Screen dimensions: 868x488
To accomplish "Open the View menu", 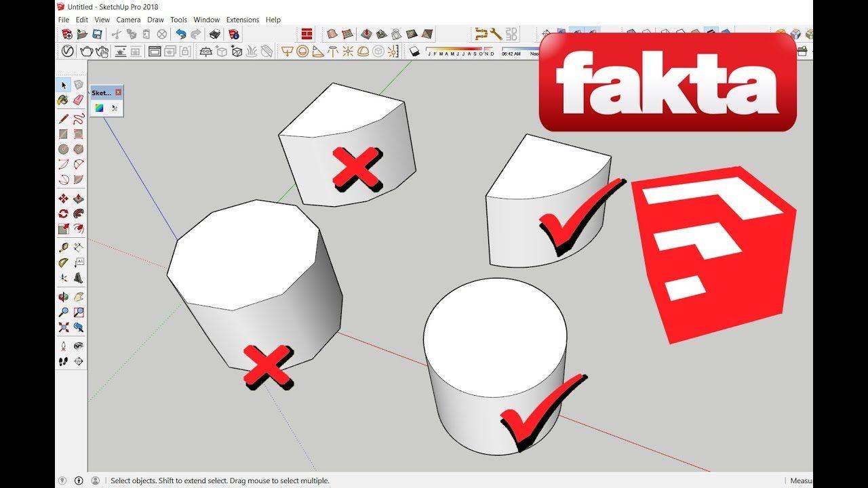I will [102, 20].
